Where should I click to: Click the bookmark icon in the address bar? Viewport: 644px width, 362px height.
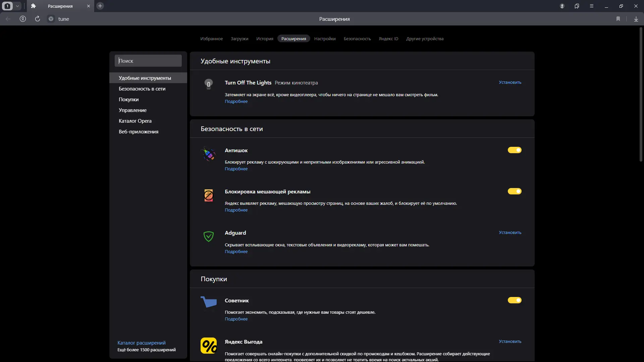(x=618, y=19)
